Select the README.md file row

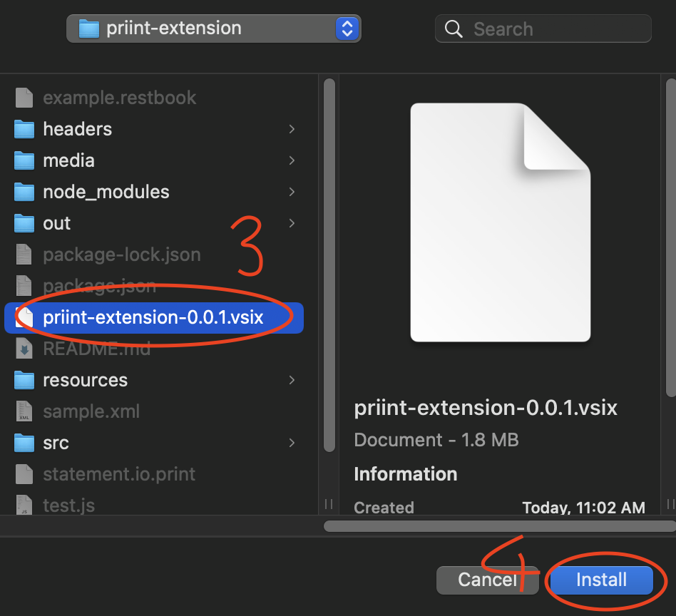(154, 349)
